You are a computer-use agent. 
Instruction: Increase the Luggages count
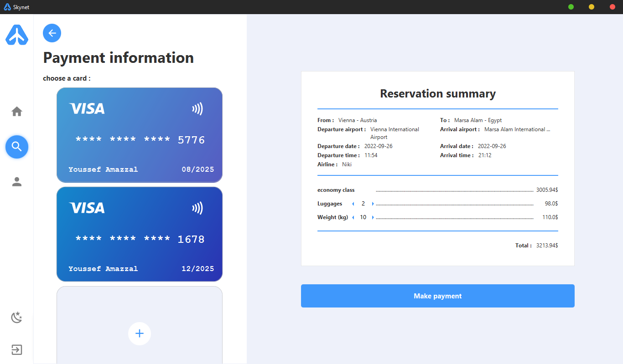pos(373,204)
